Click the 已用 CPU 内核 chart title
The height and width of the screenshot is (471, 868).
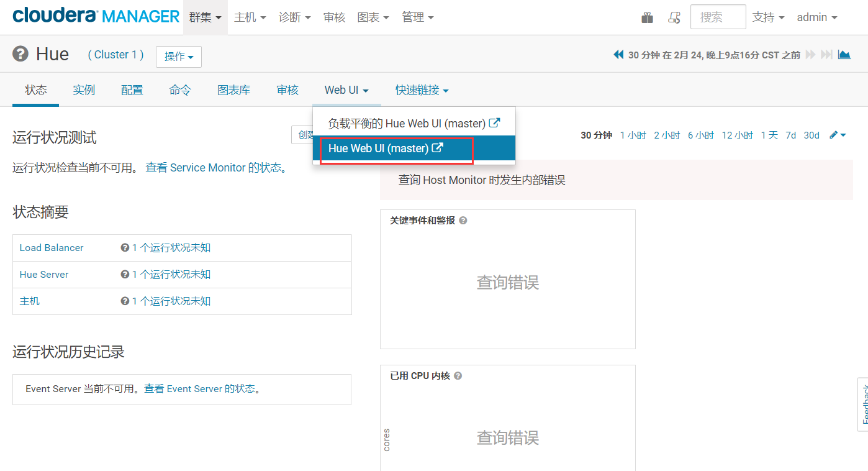click(x=420, y=376)
